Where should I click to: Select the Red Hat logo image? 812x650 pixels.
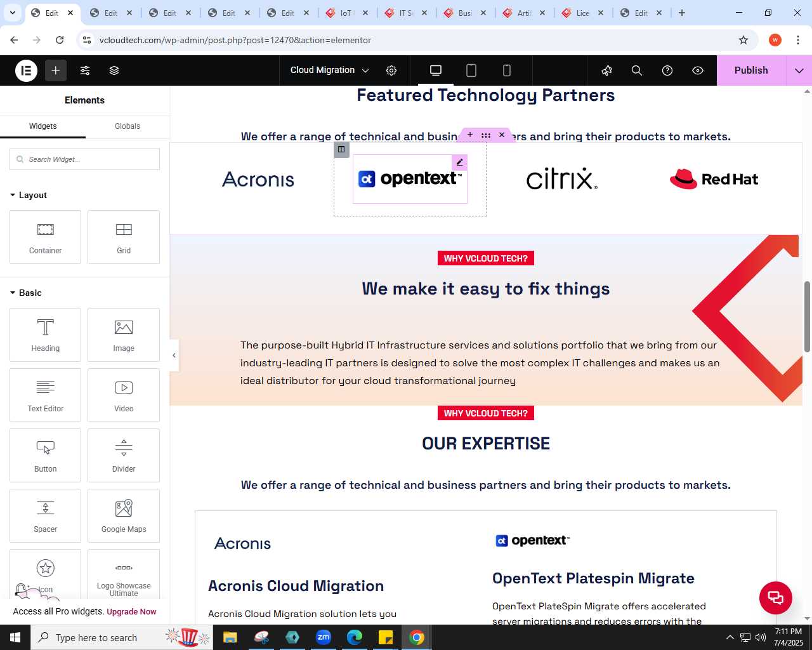click(x=714, y=179)
